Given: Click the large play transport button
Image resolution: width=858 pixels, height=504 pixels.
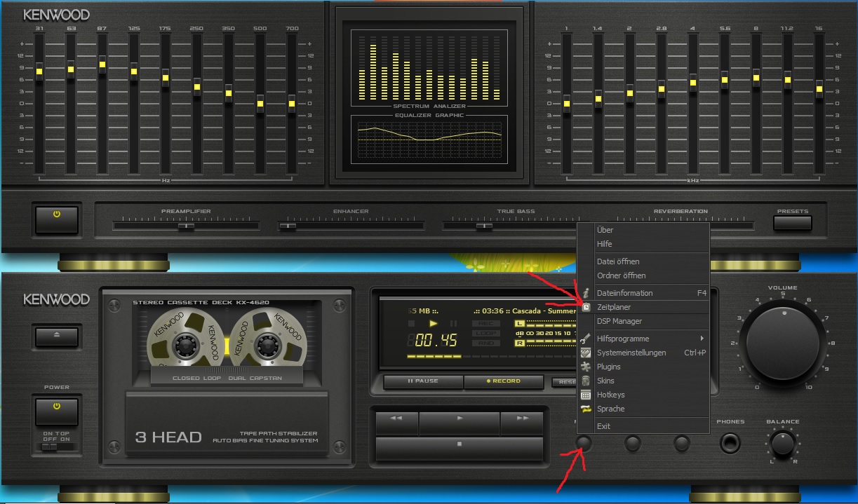Looking at the screenshot, I should (460, 423).
